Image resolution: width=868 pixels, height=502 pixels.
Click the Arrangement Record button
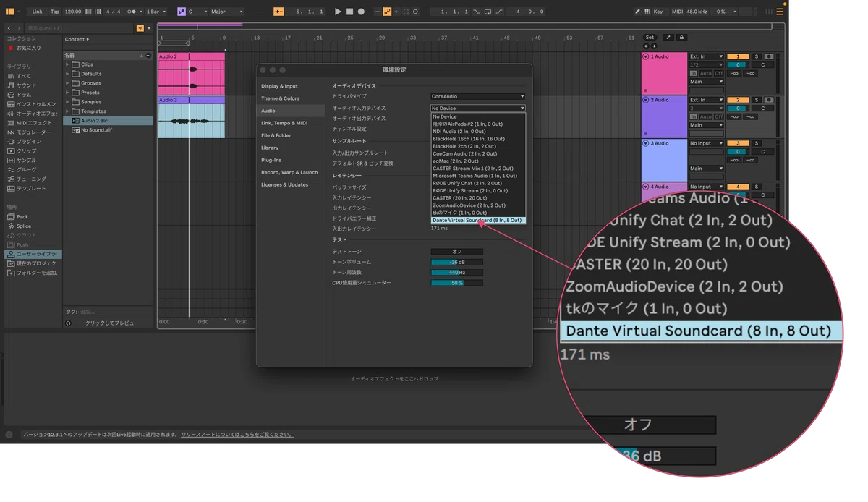pyautogui.click(x=361, y=12)
